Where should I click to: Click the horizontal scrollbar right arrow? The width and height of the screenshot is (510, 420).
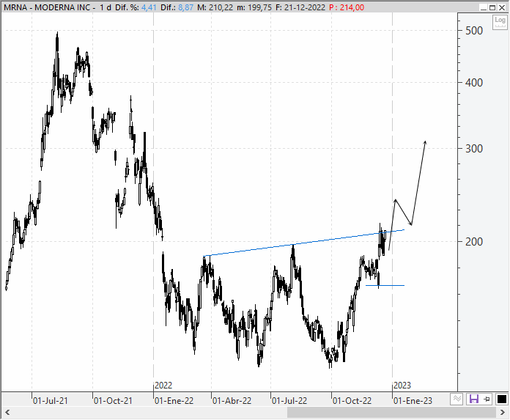click(503, 413)
